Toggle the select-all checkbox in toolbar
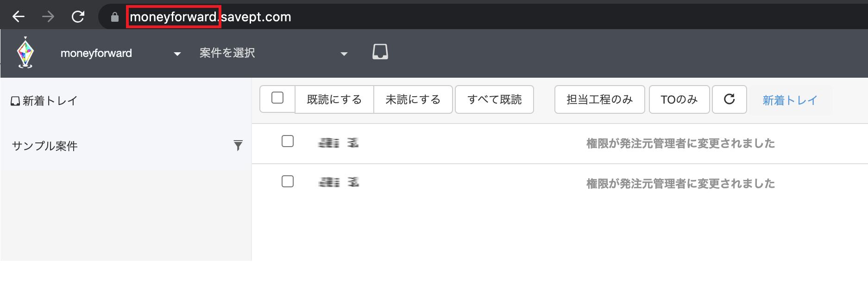The width and height of the screenshot is (868, 296). tap(277, 98)
